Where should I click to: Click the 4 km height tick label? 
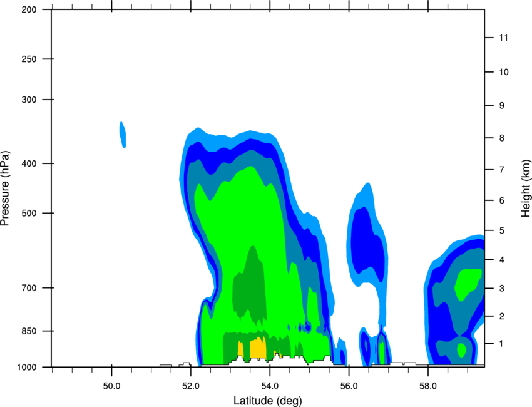coord(502,260)
